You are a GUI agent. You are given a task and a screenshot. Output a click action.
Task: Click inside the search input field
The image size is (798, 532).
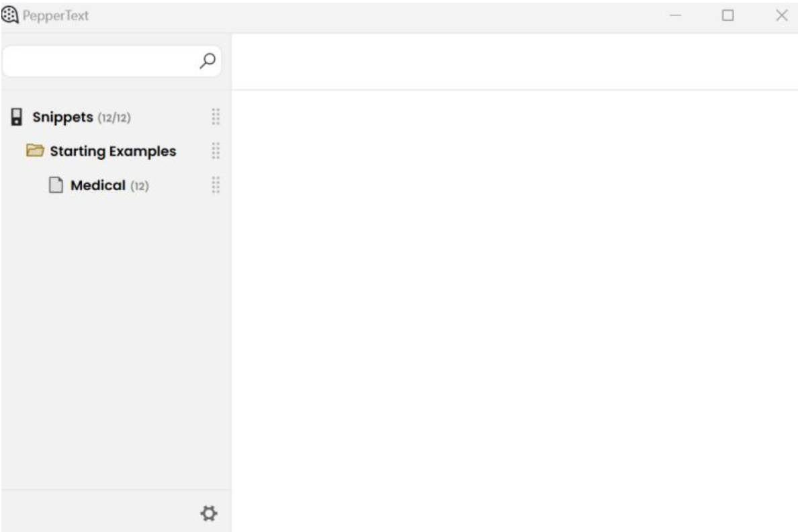click(101, 61)
